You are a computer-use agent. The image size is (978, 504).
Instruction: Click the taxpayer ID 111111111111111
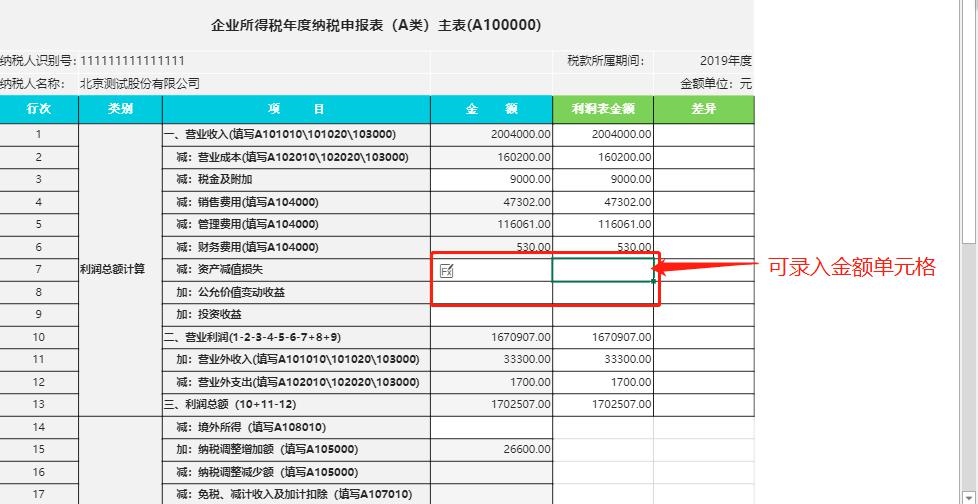132,61
